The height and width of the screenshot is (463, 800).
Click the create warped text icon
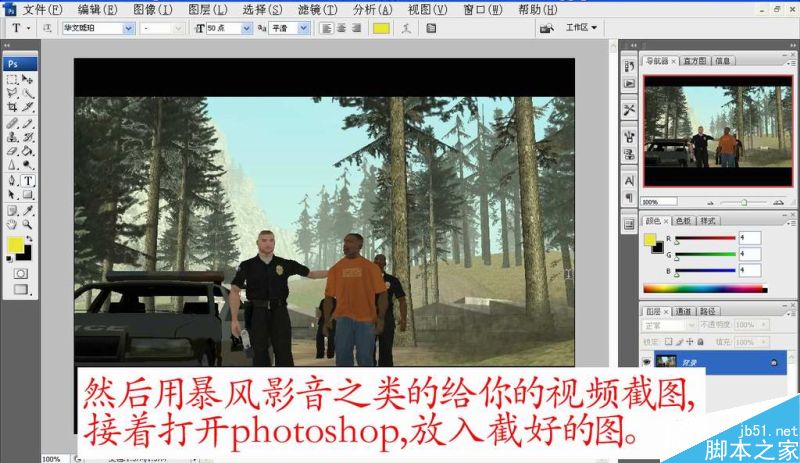pos(406,28)
